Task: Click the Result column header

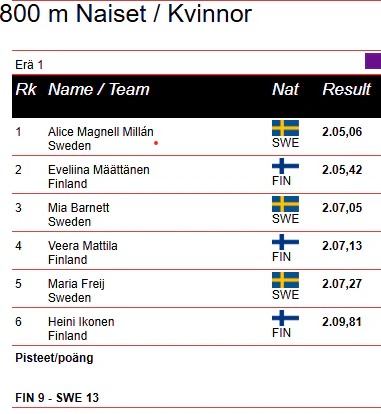Action: (347, 89)
